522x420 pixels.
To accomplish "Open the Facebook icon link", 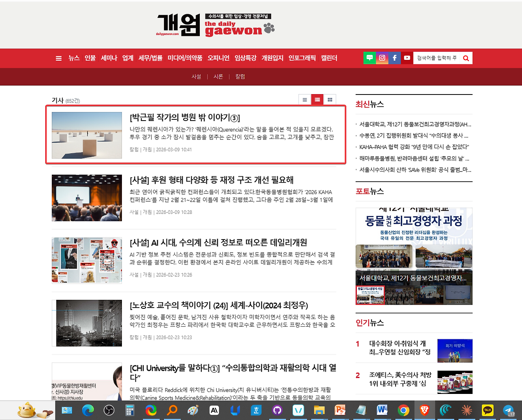I will (x=394, y=58).
